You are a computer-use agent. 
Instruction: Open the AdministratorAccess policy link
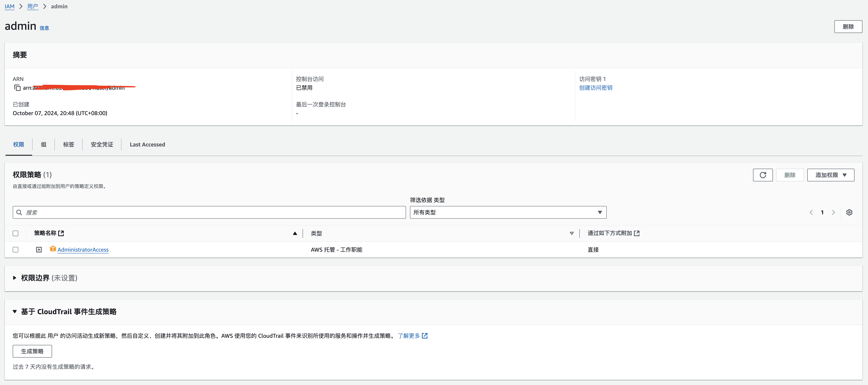(x=83, y=250)
